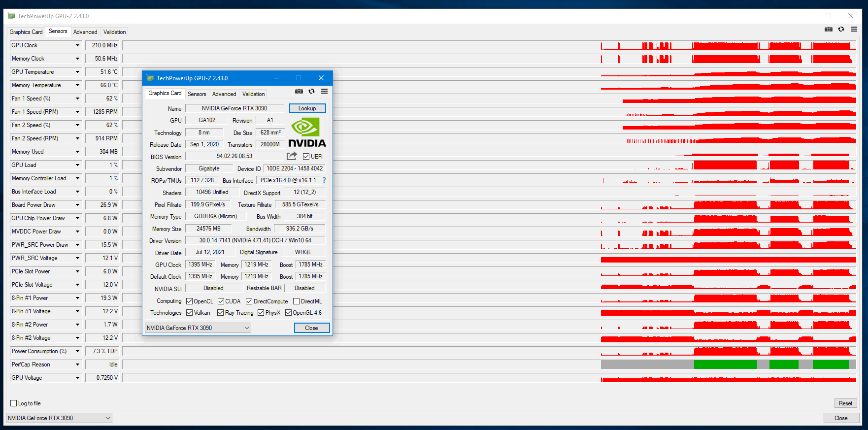The image size is (868, 430).
Task: Open Fan 1 Speed (RPM) dropdown
Action: (x=77, y=112)
